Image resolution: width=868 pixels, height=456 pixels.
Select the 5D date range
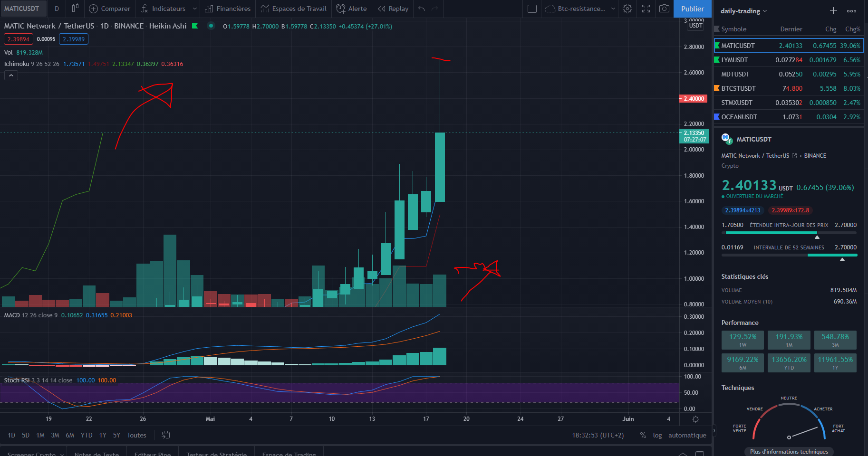coord(26,435)
